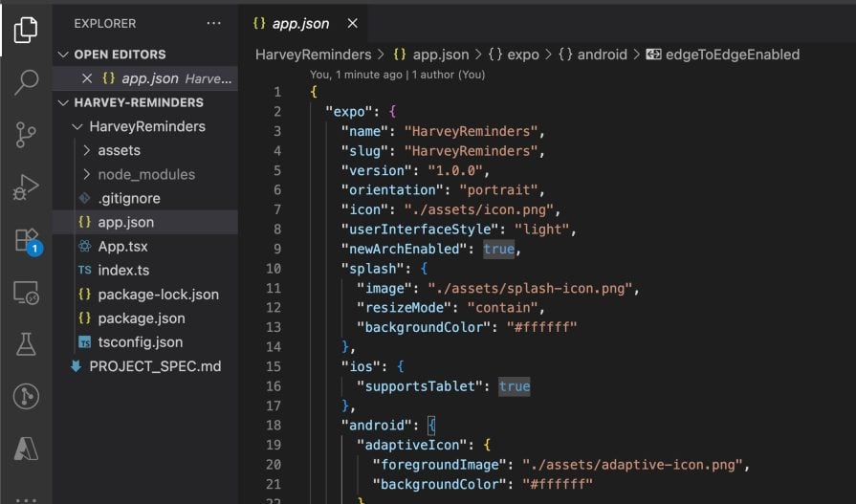Open the Remote Explorer icon
Image resolution: width=856 pixels, height=504 pixels.
click(x=26, y=293)
